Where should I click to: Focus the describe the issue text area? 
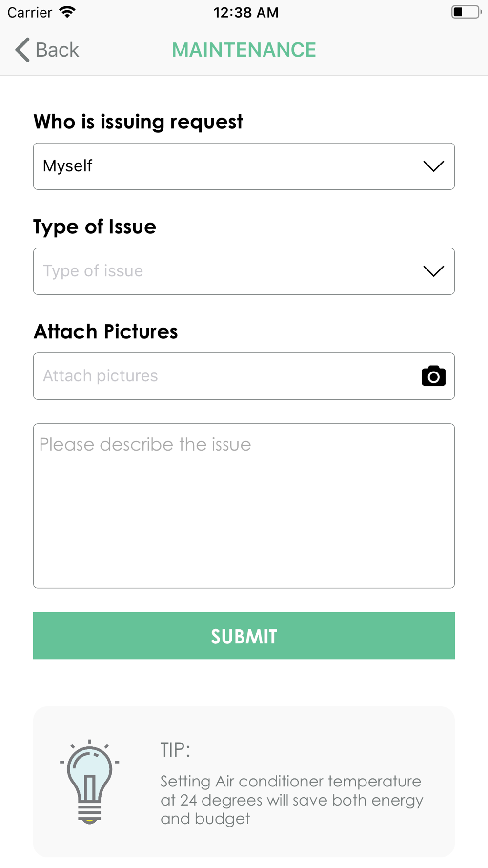244,506
